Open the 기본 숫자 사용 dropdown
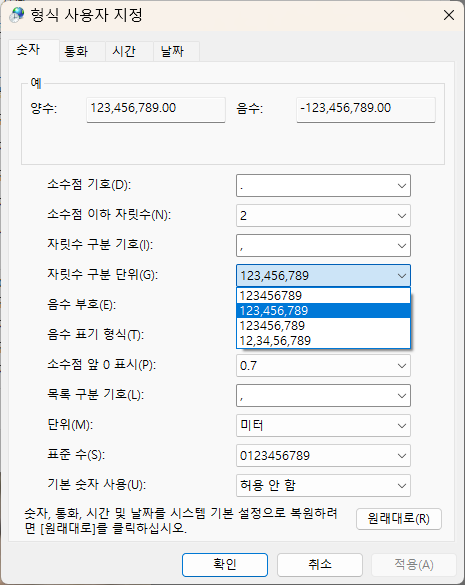The image size is (465, 585). (x=323, y=486)
